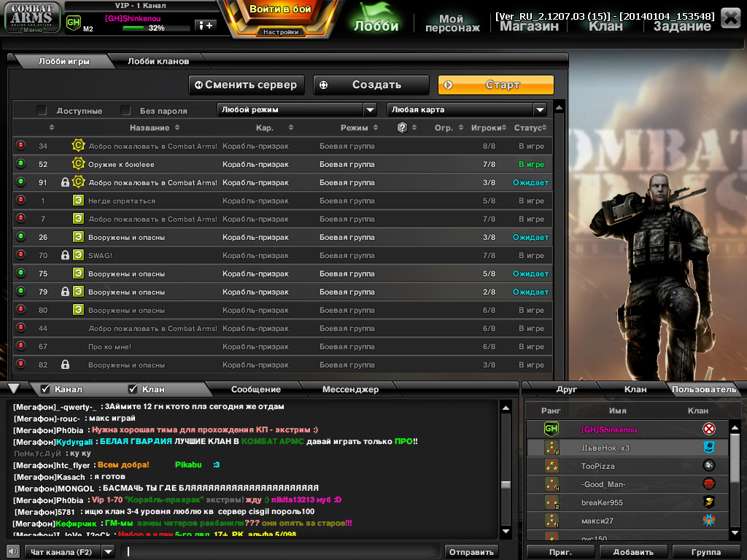Click the question mark column icon
The height and width of the screenshot is (560, 747).
402,127
